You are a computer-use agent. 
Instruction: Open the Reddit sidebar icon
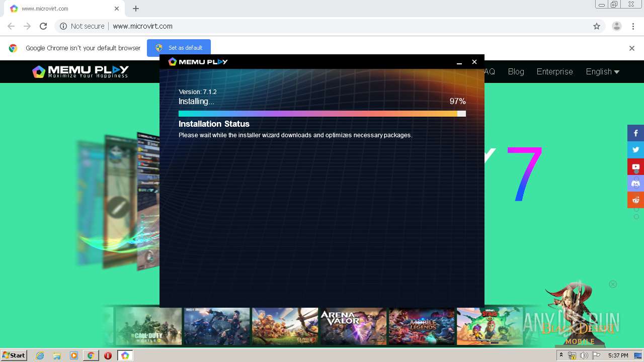(x=635, y=200)
